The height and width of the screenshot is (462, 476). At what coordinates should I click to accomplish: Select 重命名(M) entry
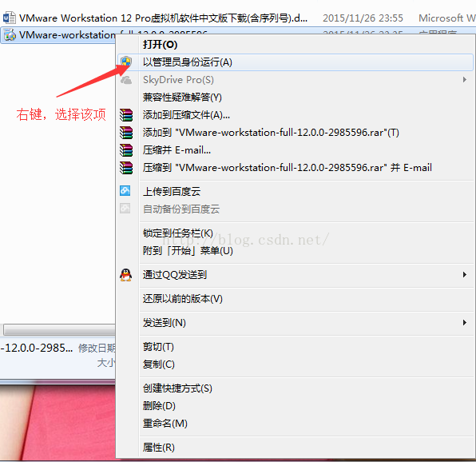[295, 424]
